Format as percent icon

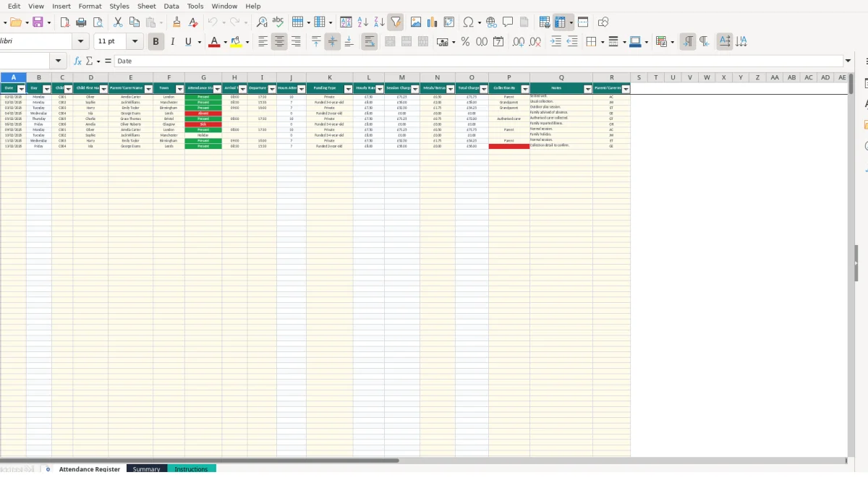tap(465, 42)
